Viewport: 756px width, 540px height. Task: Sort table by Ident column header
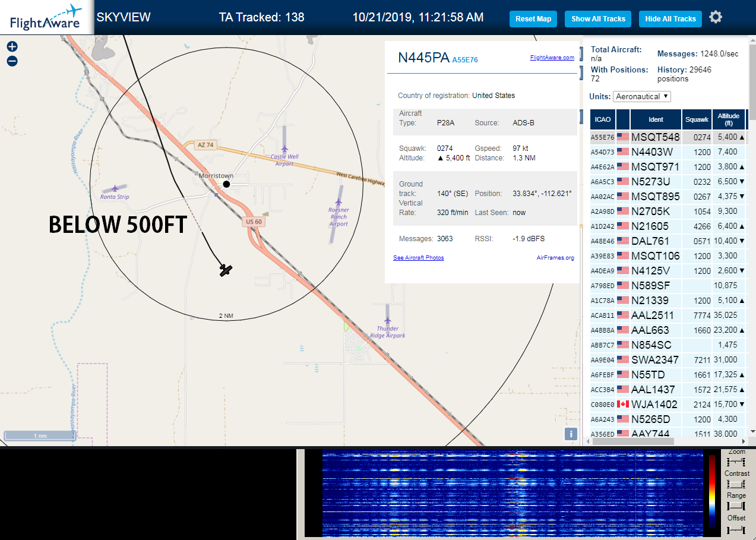656,119
